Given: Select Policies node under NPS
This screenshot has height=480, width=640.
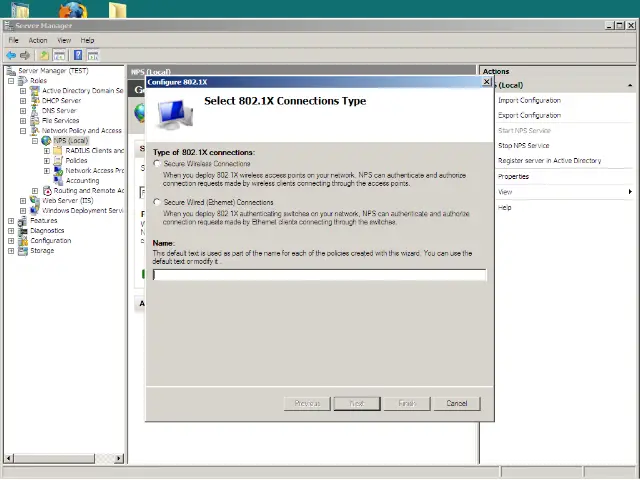Looking at the screenshot, I should click(76, 160).
